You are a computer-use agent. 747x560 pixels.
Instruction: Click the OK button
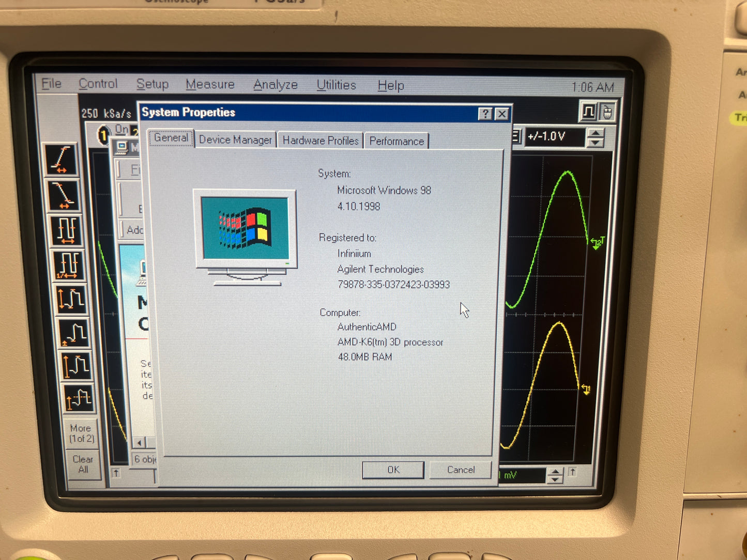393,470
